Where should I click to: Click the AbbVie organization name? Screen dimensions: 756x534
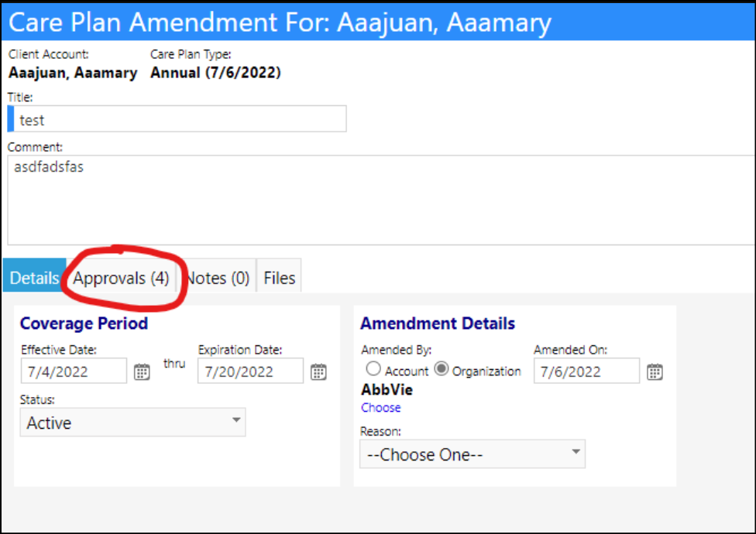(x=387, y=389)
